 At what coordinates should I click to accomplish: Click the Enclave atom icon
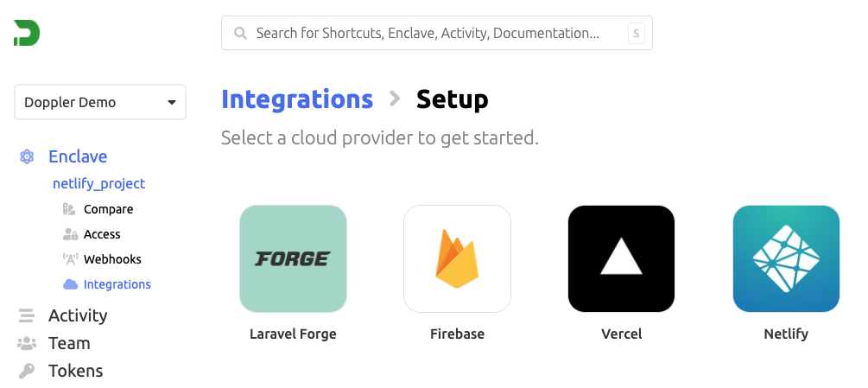tap(27, 156)
